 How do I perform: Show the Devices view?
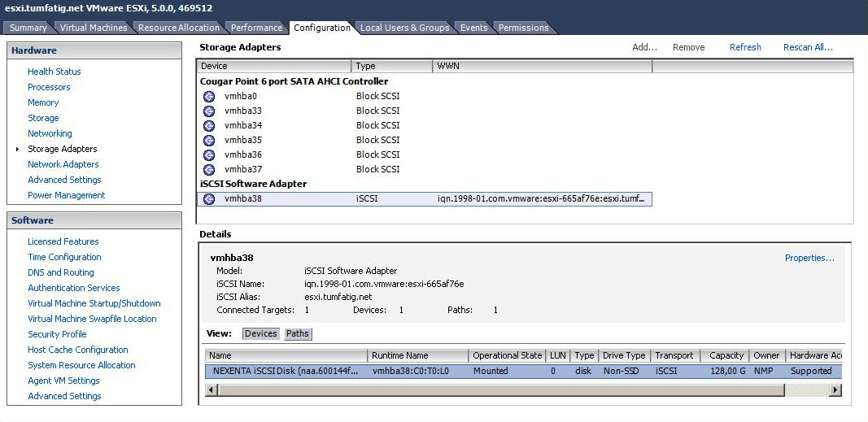tap(261, 333)
